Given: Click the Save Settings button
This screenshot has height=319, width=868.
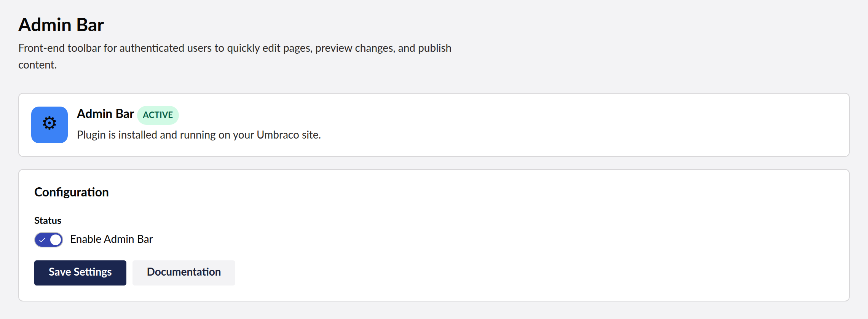Looking at the screenshot, I should pos(80,273).
